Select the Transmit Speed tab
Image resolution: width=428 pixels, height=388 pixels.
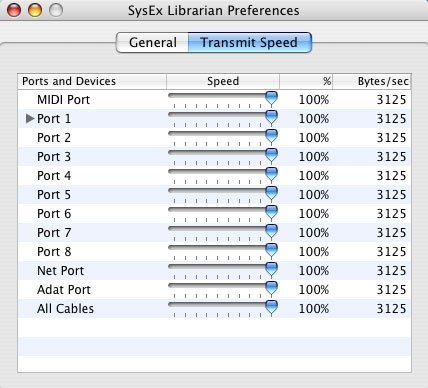click(x=250, y=43)
